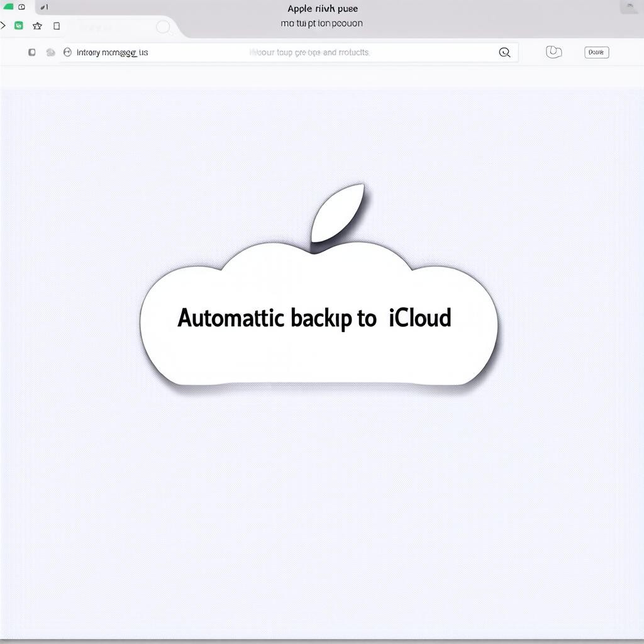Click the green window control button
Screen dimensions: 644x644
pyautogui.click(x=8, y=7)
